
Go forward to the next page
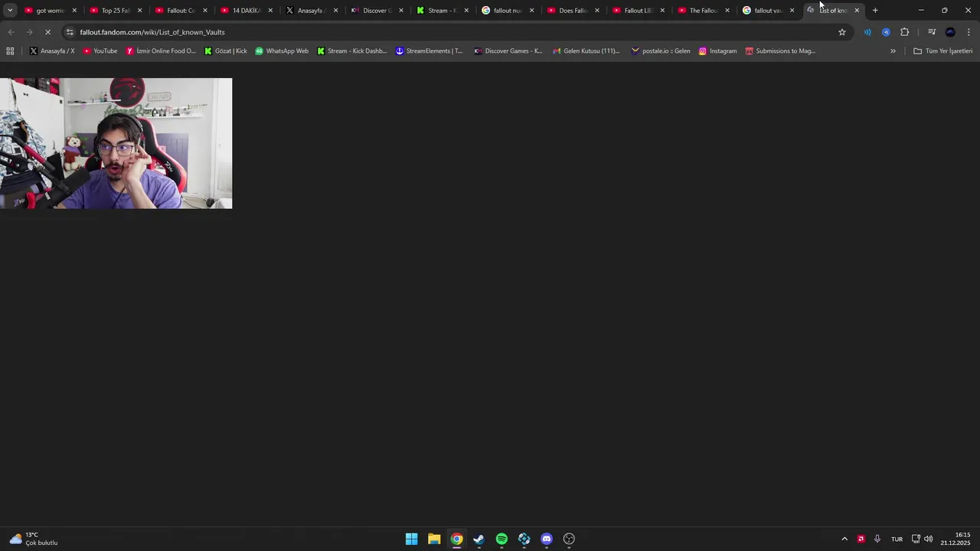click(x=29, y=32)
